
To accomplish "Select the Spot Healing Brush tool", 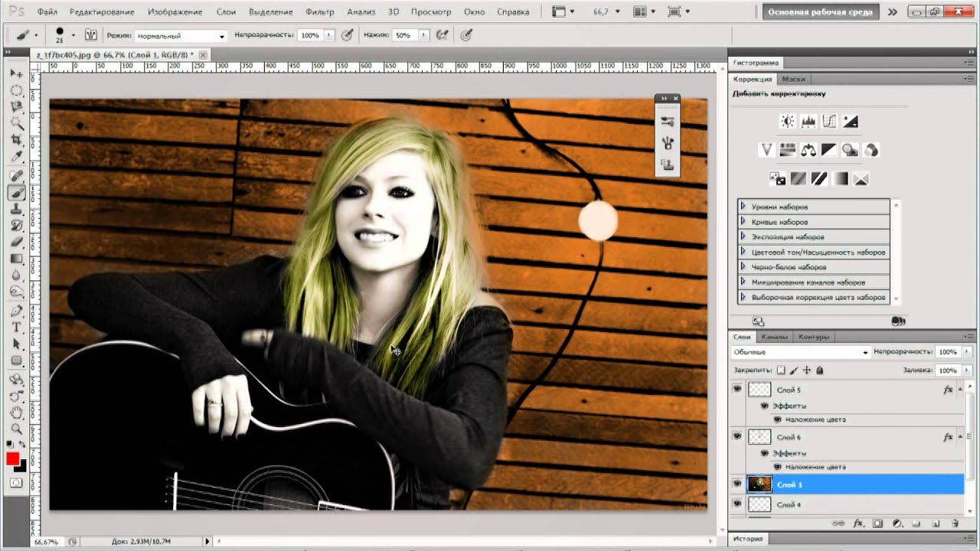I will click(x=16, y=176).
